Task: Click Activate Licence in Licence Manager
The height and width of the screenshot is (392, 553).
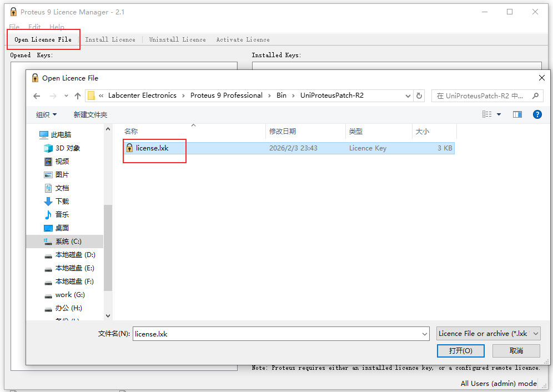Action: [243, 39]
